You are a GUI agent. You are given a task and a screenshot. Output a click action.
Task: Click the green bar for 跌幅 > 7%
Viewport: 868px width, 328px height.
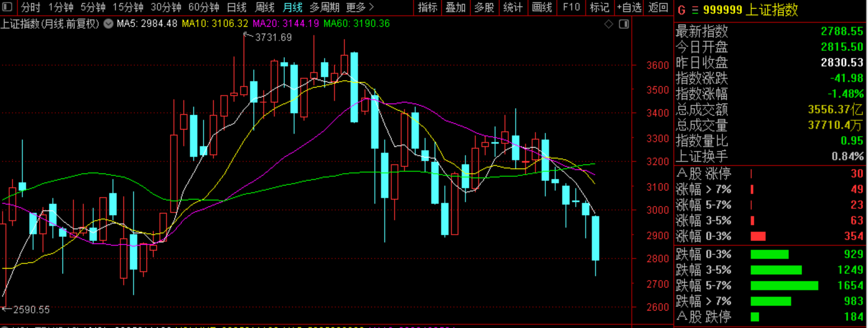771,301
